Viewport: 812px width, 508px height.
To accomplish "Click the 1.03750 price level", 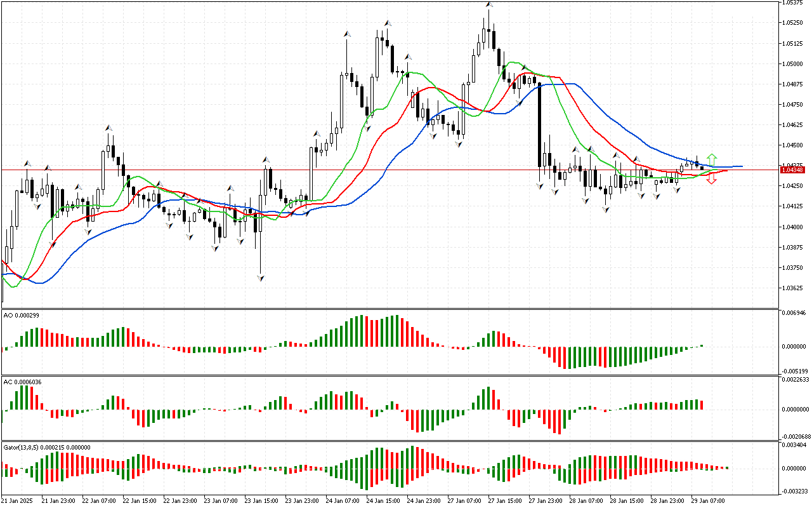I will click(793, 267).
